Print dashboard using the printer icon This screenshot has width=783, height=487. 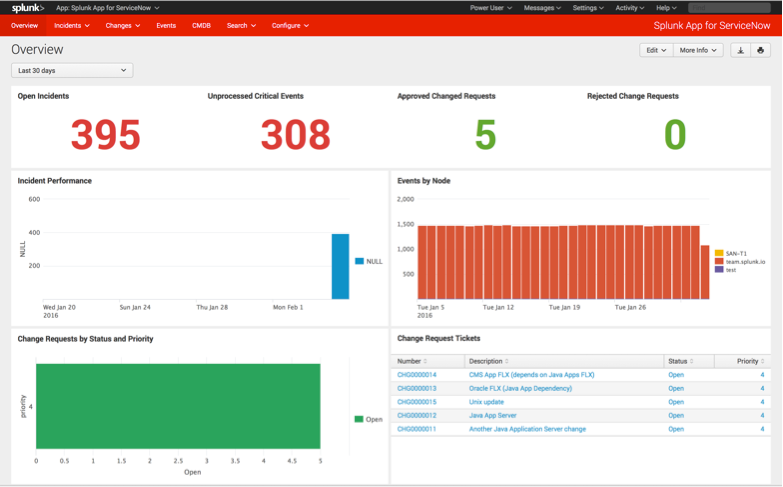(x=761, y=50)
